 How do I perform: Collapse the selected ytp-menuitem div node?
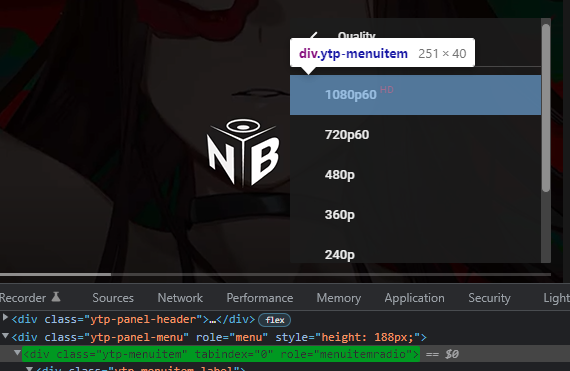click(x=17, y=352)
